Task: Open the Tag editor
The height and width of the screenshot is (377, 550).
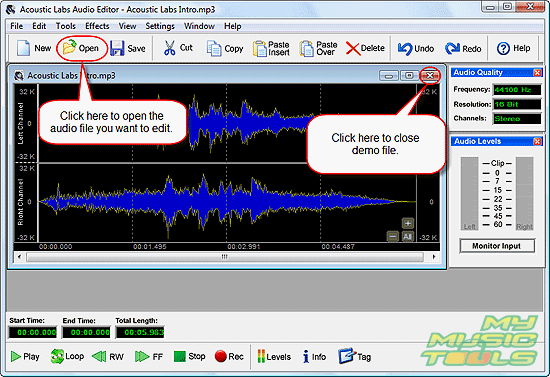Action: pyautogui.click(x=354, y=356)
